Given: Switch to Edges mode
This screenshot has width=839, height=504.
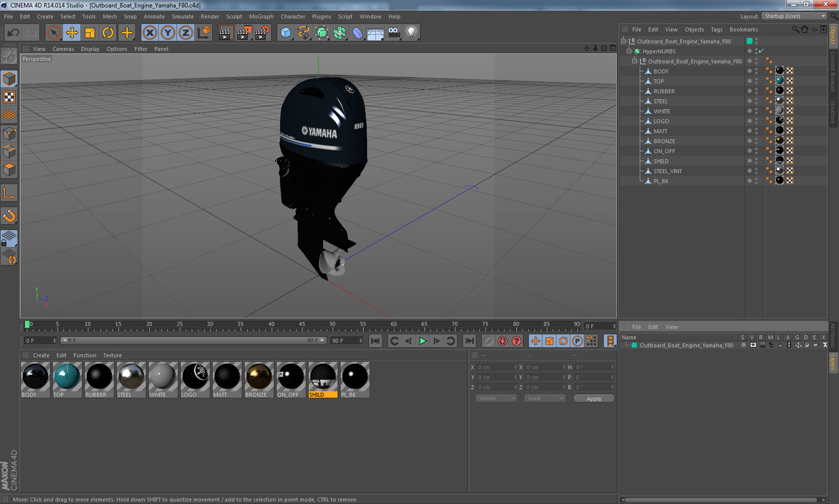Looking at the screenshot, I should point(9,152).
